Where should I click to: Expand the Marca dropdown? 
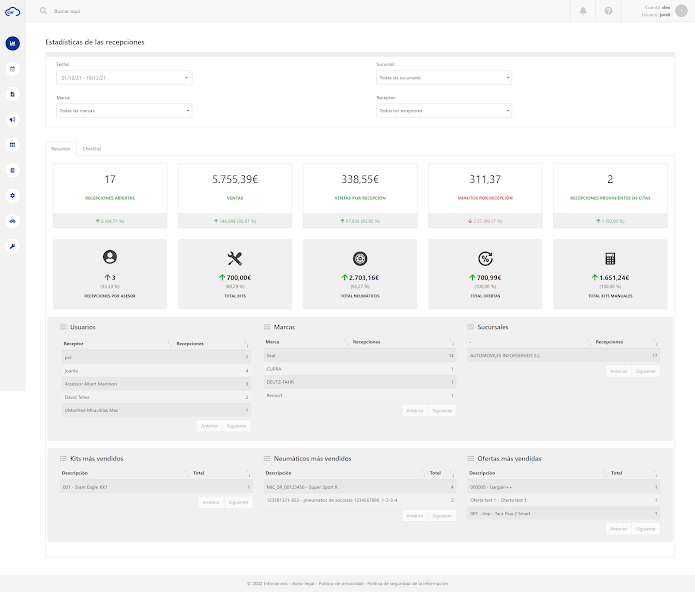124,111
